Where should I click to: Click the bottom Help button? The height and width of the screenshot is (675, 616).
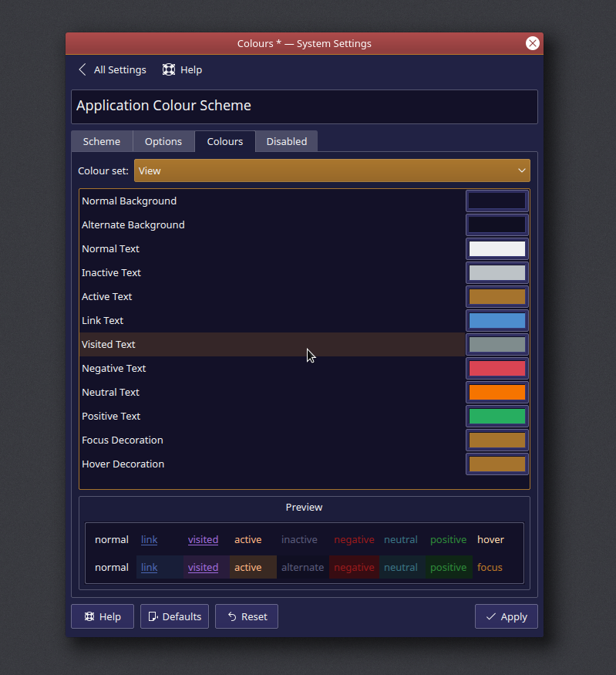pos(103,616)
